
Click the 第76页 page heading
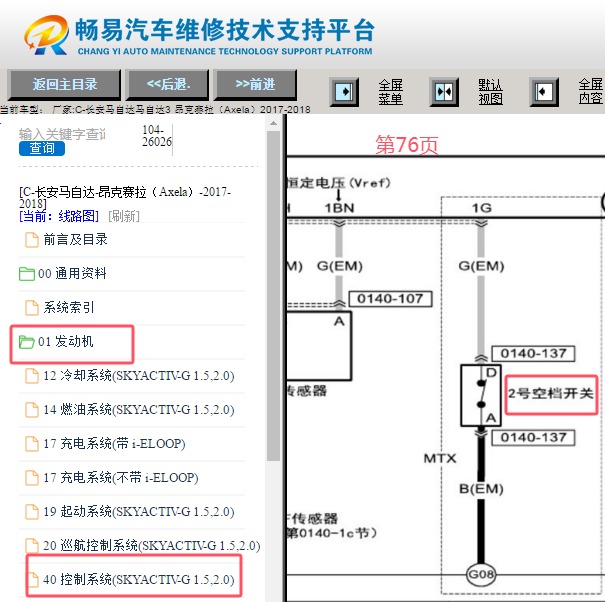pos(407,145)
